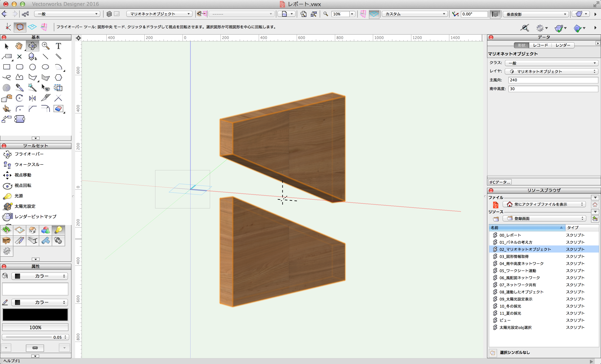601x364 pixels.
Task: Select the Fillet tool
Action: point(20,109)
